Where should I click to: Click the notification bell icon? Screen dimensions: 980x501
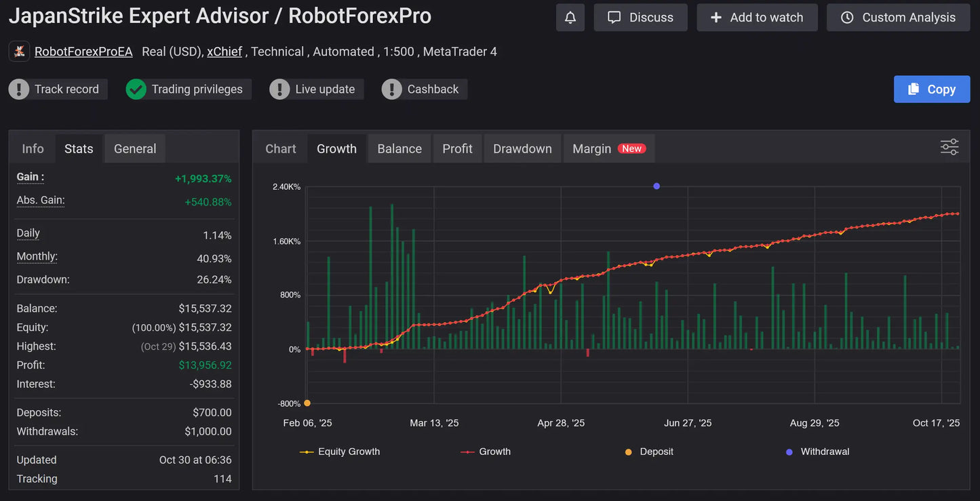pyautogui.click(x=570, y=18)
